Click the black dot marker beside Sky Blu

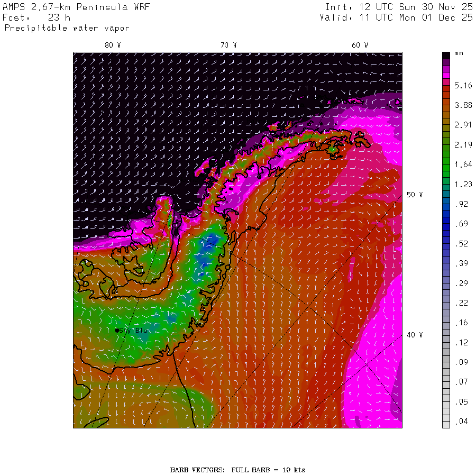coord(117,330)
